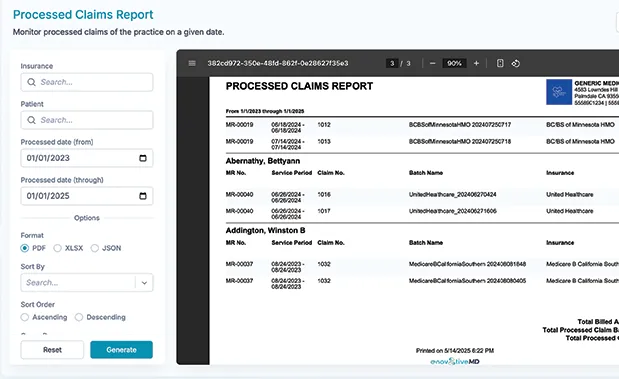The height and width of the screenshot is (379, 619).
Task: Click the PROCESSED CLAIMS REPORT heading in PDF
Action: coord(299,86)
